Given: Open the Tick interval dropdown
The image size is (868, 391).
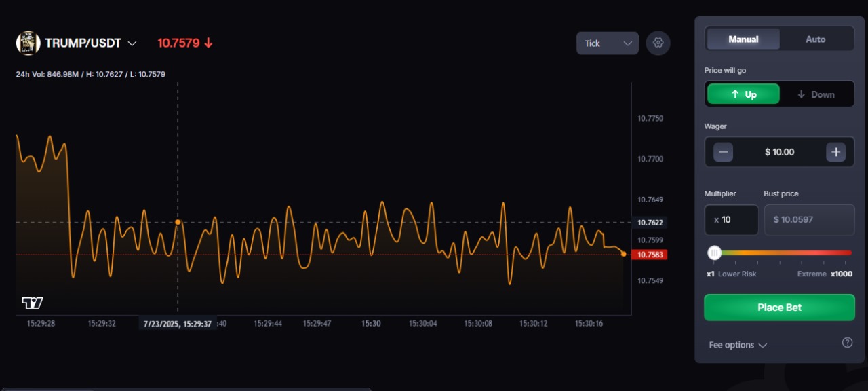Looking at the screenshot, I should pyautogui.click(x=608, y=43).
